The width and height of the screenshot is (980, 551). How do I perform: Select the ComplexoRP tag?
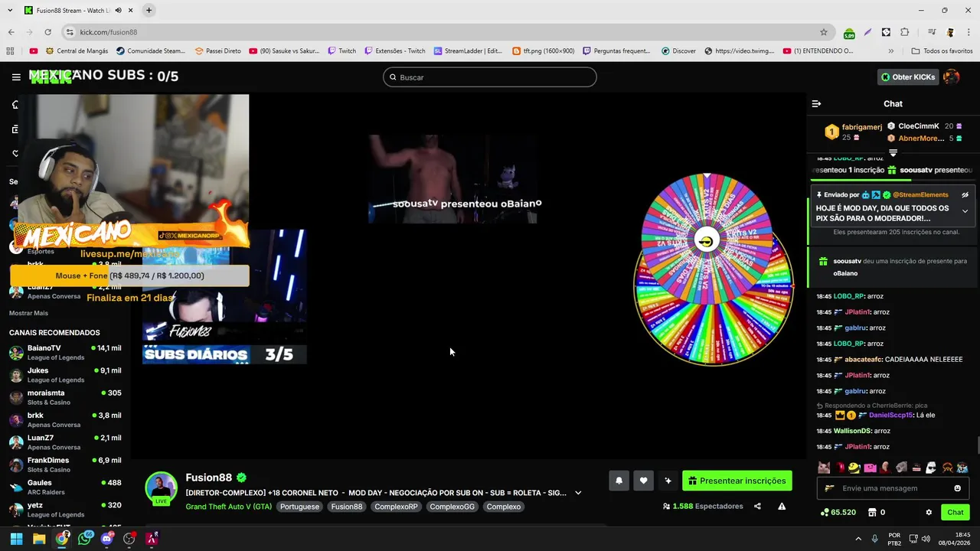tap(396, 507)
